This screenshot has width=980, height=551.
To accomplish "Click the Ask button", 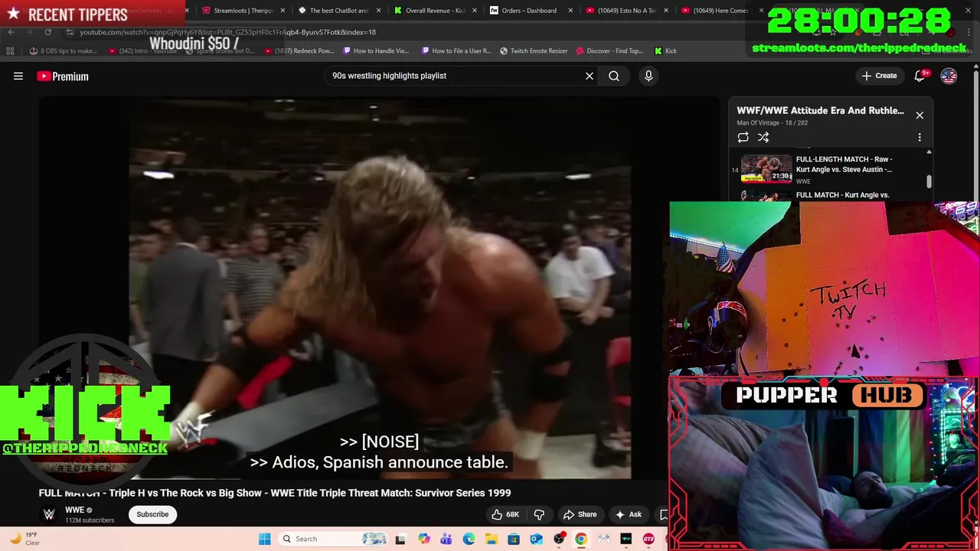I will coord(628,514).
